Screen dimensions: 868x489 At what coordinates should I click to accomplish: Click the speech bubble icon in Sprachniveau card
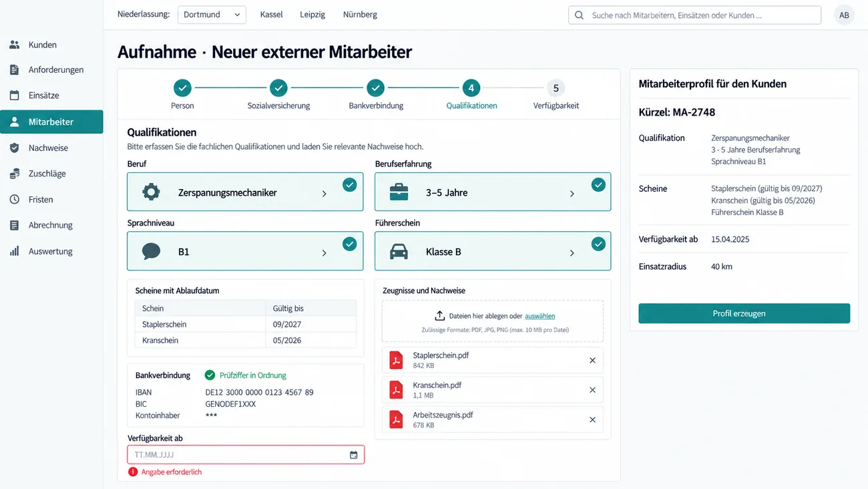click(152, 252)
